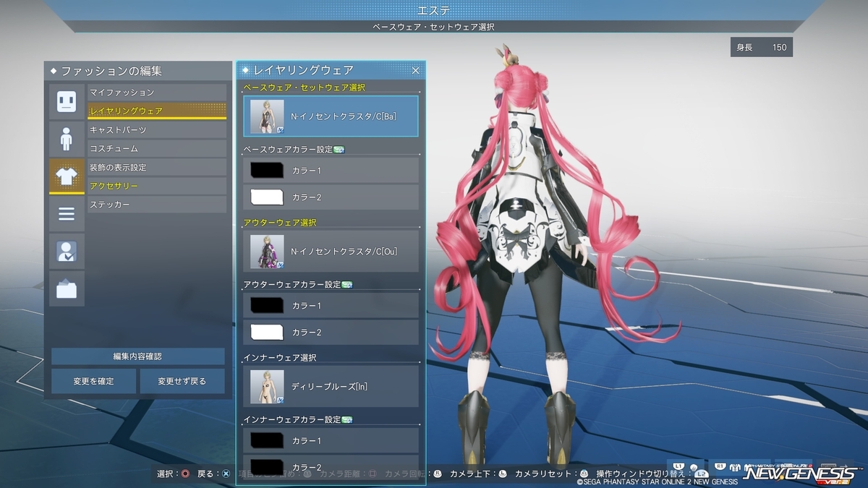
Task: Select the highlighted レイヤリングウェア menu entry
Action: 157,111
